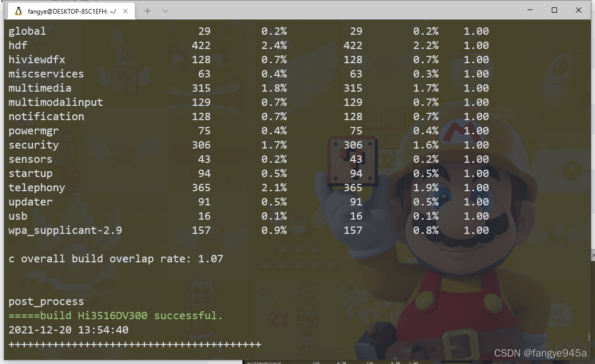Click the first 16 value in usb row
This screenshot has height=364, width=595.
pyautogui.click(x=204, y=216)
